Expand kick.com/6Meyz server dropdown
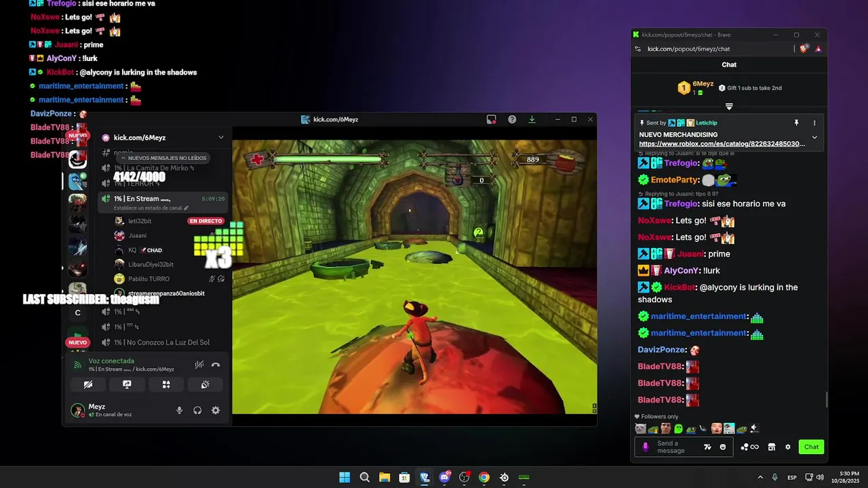Viewport: 868px width, 488px height. point(220,138)
